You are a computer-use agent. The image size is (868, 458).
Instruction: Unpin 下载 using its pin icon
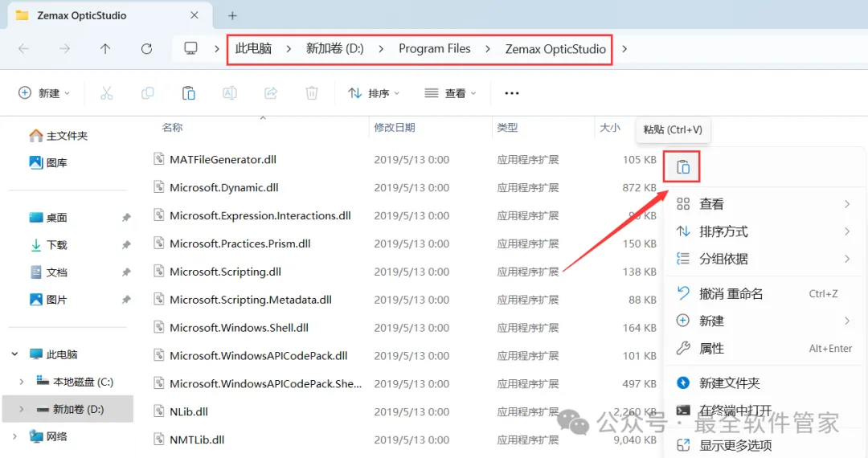126,244
